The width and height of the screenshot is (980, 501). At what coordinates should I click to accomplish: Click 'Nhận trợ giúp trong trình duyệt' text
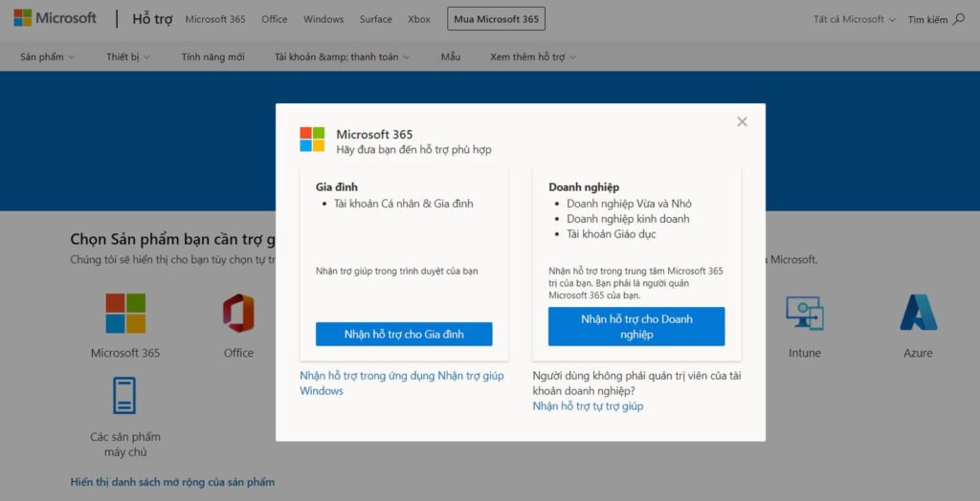tap(397, 271)
